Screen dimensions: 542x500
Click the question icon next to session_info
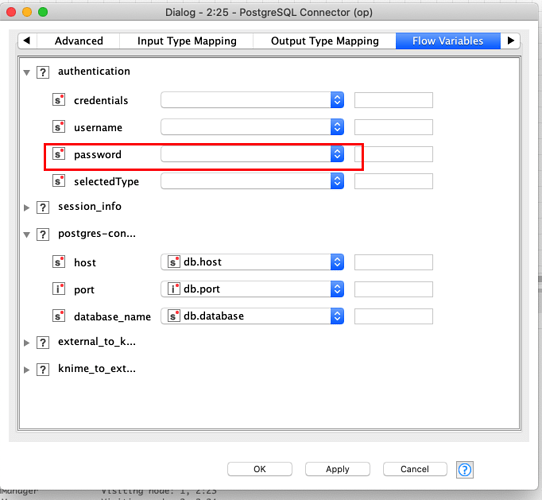coord(43,207)
